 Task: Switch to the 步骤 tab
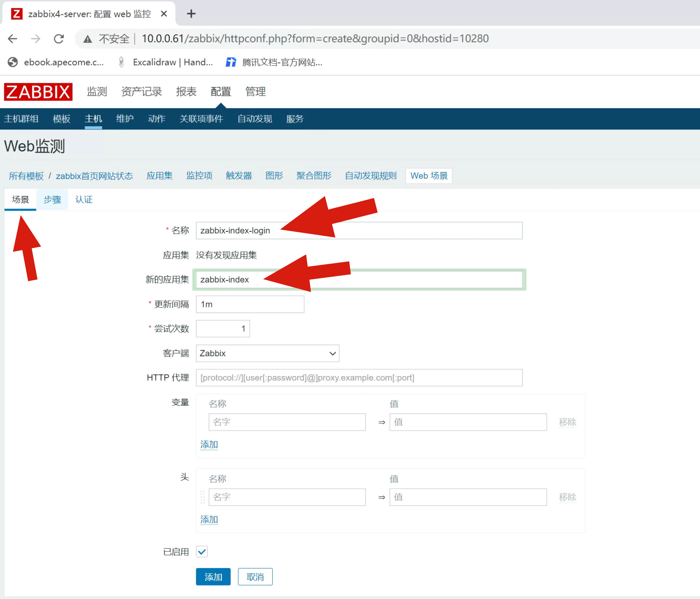coord(52,200)
